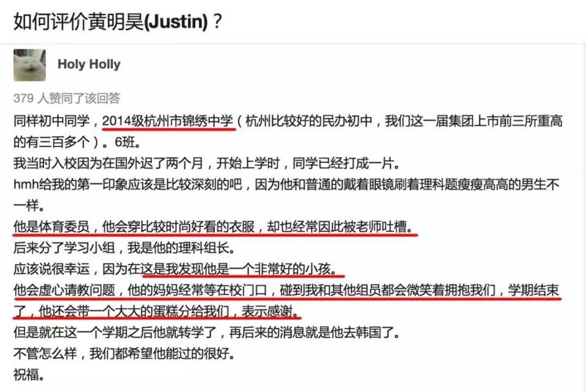This screenshot has width=586, height=392.
Task: Click the words 一样 on the short line
Action: coord(29,206)
